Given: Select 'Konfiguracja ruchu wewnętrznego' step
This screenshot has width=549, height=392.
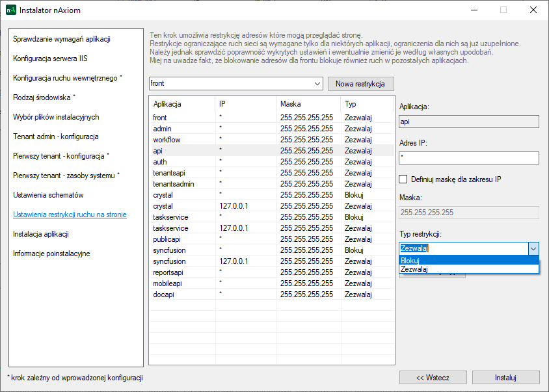Looking at the screenshot, I should (x=68, y=78).
